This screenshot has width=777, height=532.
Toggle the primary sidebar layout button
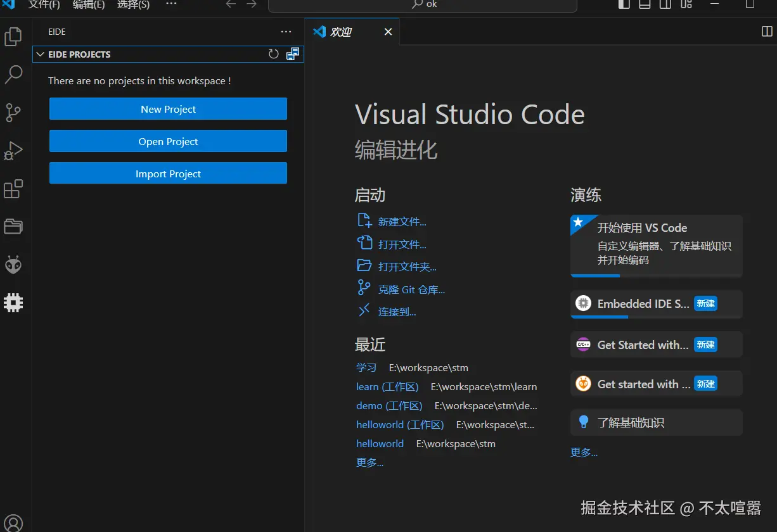click(624, 4)
